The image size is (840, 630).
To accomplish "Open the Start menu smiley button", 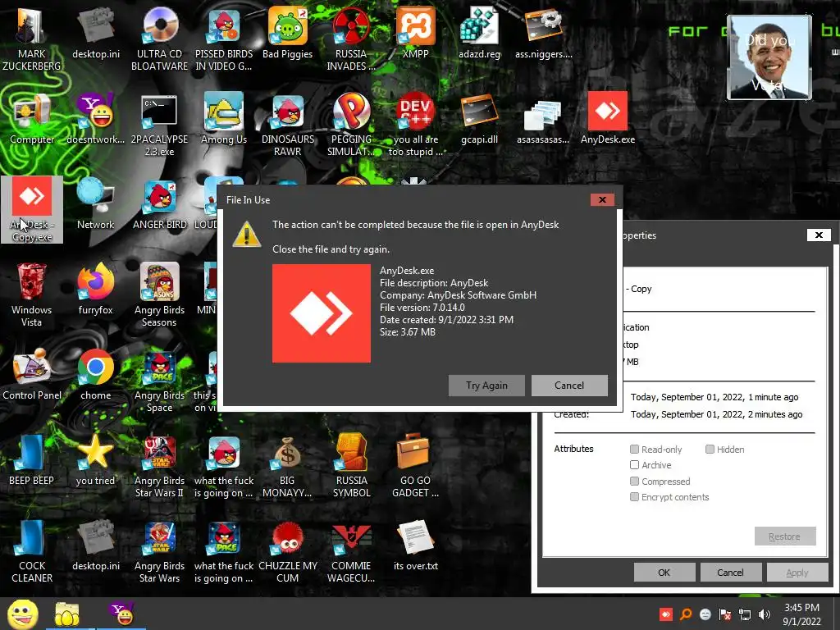I will [x=22, y=614].
